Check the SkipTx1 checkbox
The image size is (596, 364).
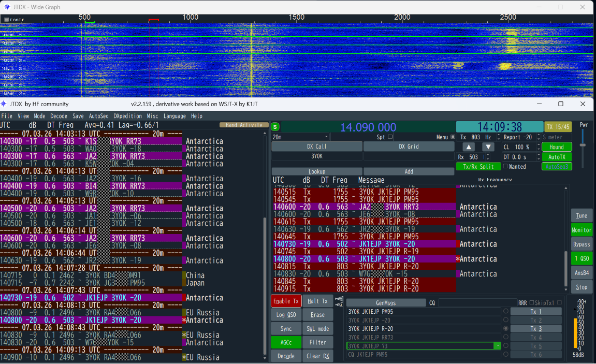point(532,303)
